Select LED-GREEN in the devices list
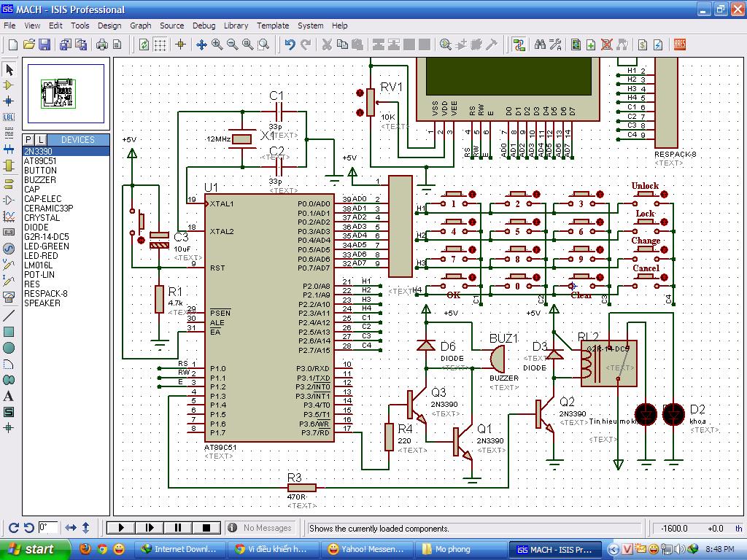Screen dimensions: 747x560 (46, 246)
